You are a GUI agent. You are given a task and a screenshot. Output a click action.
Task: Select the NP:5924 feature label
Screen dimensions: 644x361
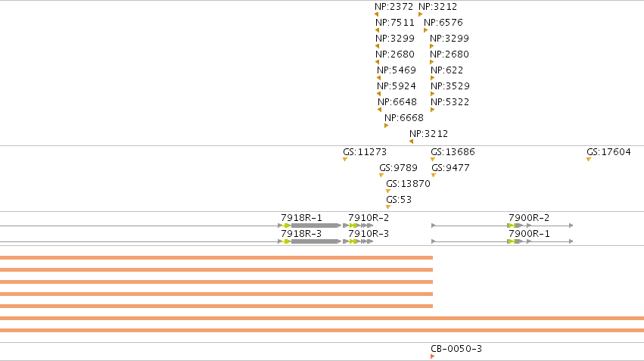click(397, 86)
